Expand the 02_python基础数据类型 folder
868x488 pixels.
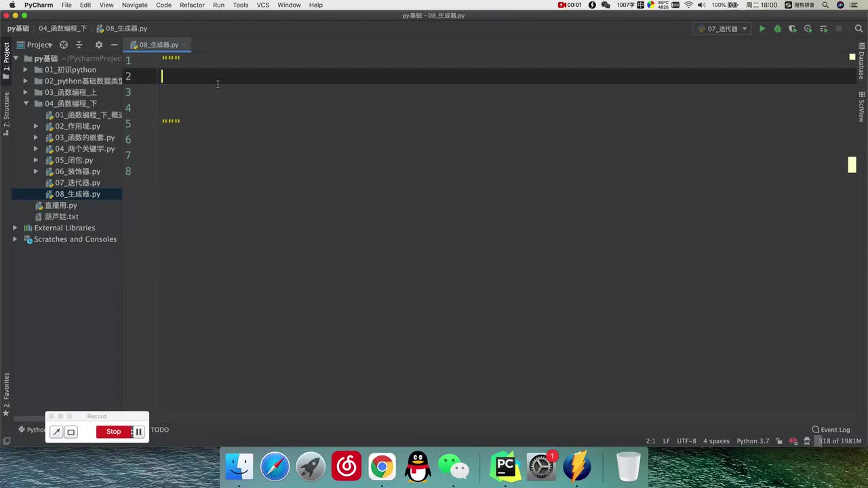pyautogui.click(x=26, y=81)
